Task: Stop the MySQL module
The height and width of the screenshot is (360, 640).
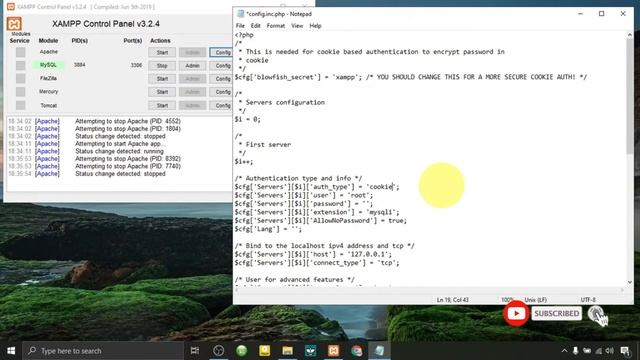Action: [162, 65]
